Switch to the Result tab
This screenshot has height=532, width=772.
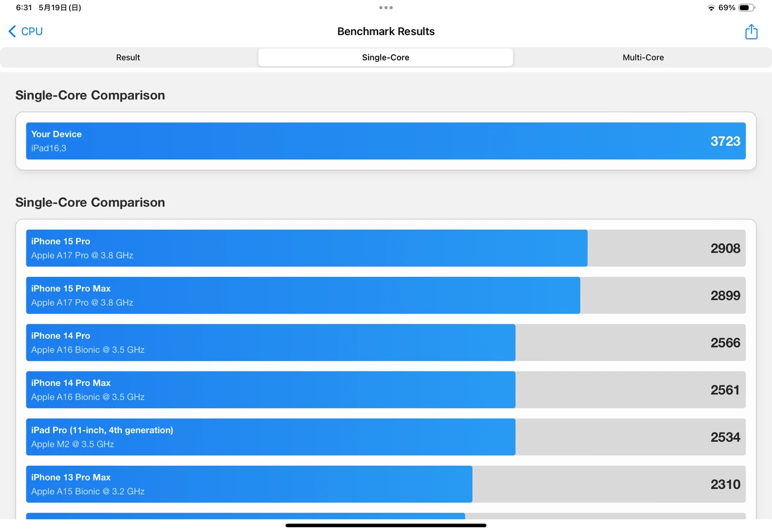(x=128, y=57)
